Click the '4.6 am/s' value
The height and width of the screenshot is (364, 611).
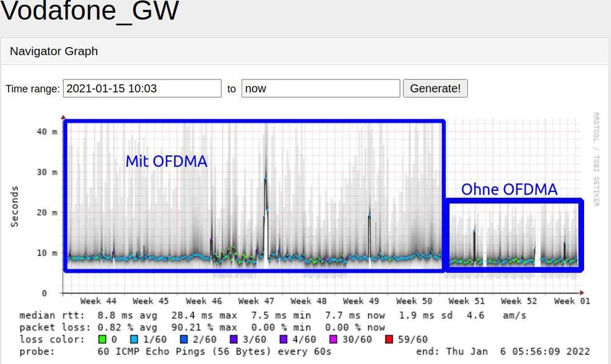[x=497, y=315]
